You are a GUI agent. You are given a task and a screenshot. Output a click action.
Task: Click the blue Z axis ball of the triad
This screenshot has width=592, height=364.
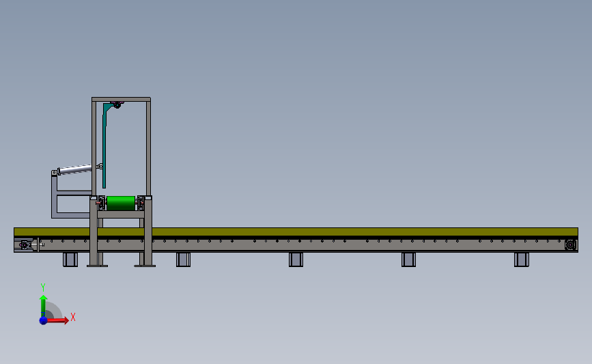click(43, 320)
